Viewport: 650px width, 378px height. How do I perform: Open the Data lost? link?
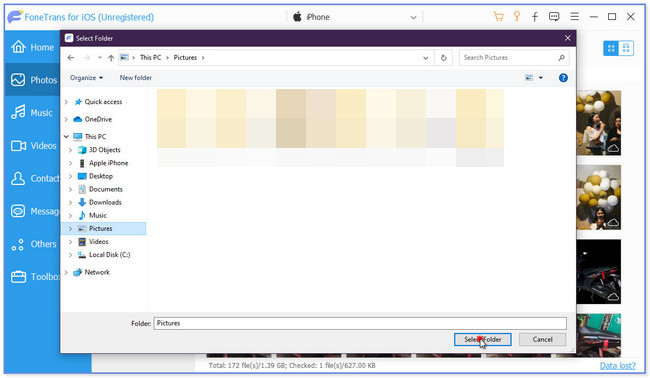pyautogui.click(x=617, y=366)
